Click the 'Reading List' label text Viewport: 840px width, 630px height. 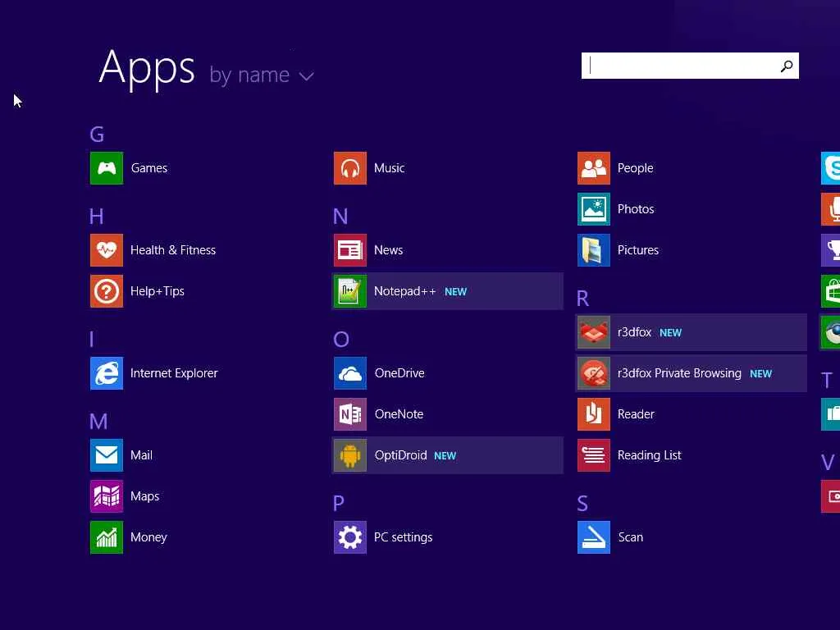(x=650, y=455)
